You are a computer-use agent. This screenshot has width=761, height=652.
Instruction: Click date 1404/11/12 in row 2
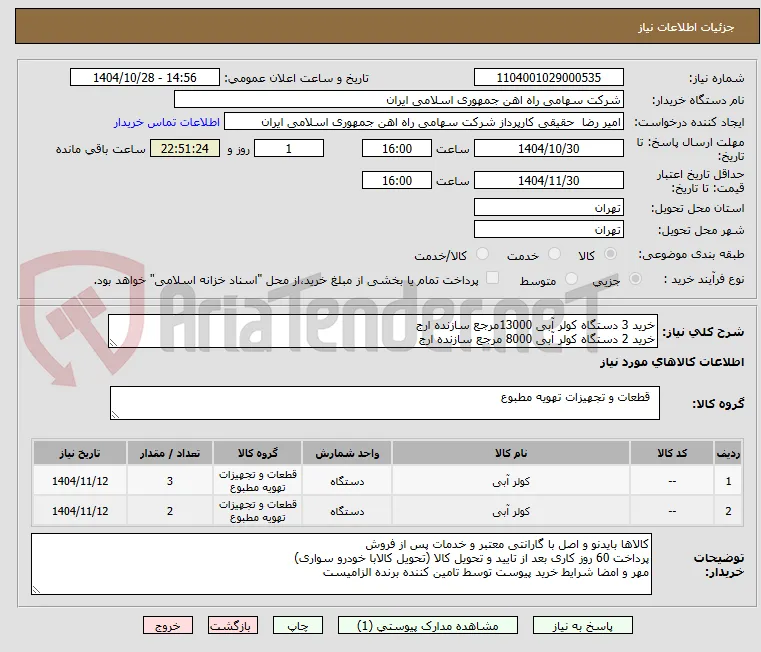(x=80, y=511)
